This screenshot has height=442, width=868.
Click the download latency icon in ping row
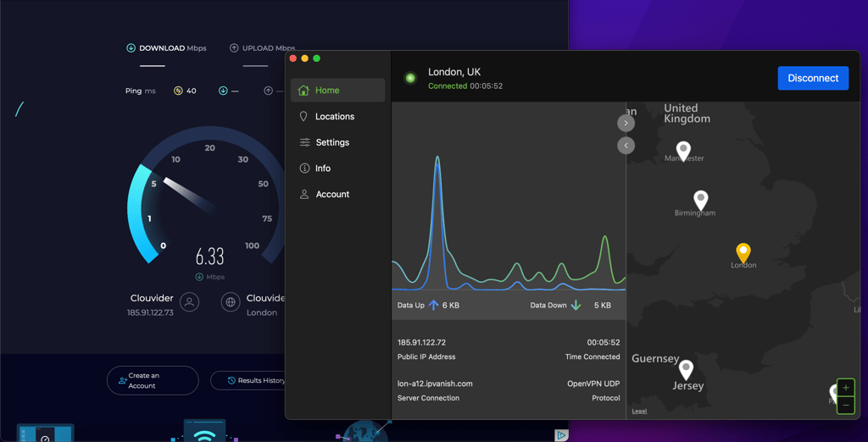[x=223, y=91]
